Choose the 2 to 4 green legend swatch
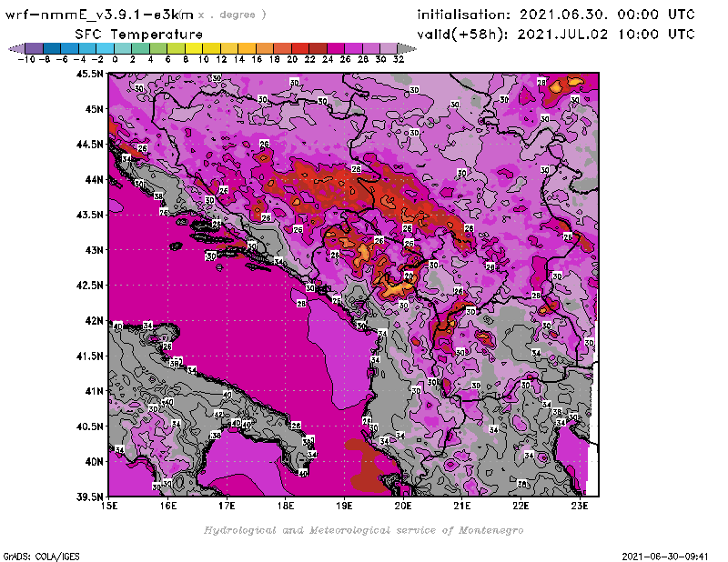The width and height of the screenshot is (728, 562). pyautogui.click(x=140, y=48)
